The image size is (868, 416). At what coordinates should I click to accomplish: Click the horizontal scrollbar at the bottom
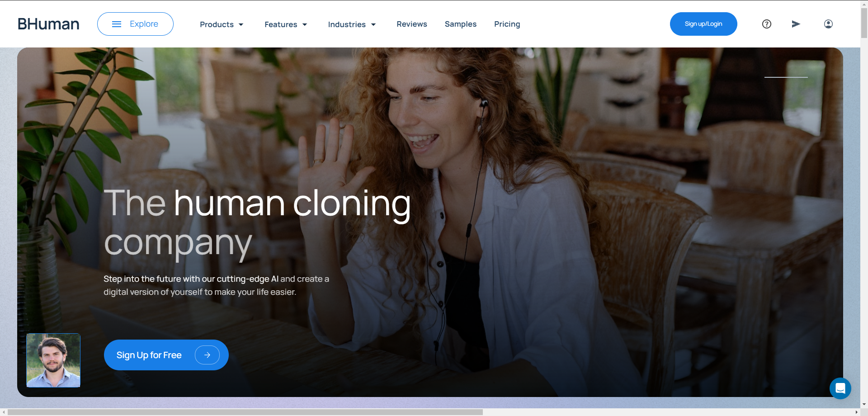click(x=245, y=412)
